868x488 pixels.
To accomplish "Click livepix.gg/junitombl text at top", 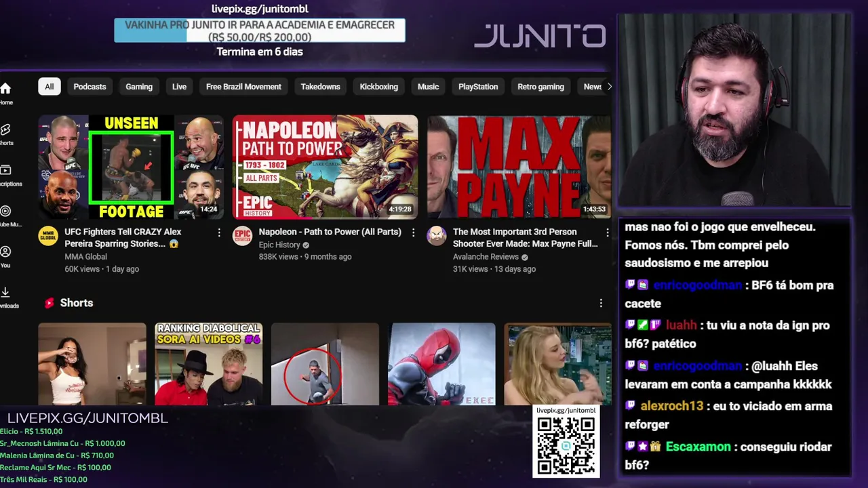I will tap(260, 9).
